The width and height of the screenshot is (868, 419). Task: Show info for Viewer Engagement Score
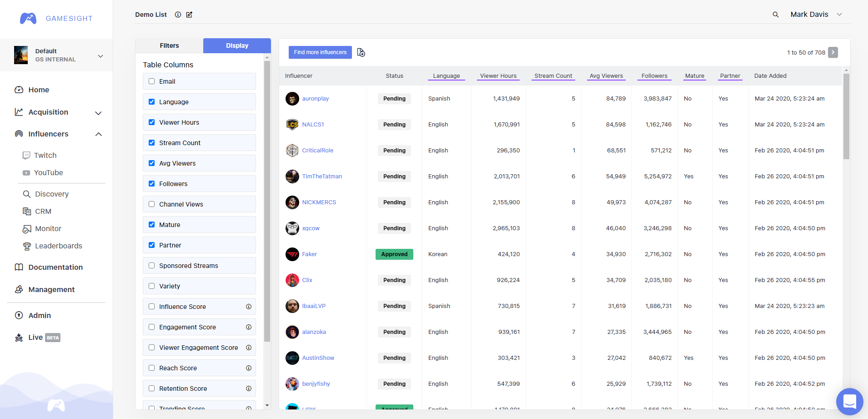pos(249,348)
